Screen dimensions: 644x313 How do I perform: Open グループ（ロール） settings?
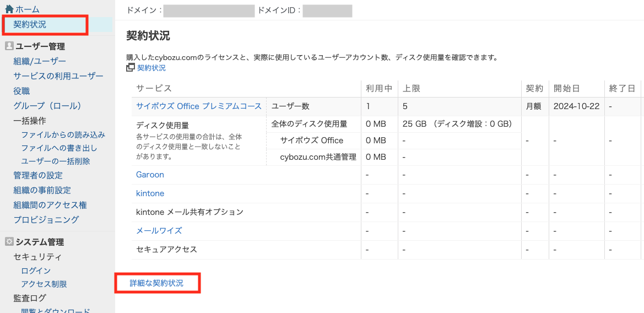[47, 106]
